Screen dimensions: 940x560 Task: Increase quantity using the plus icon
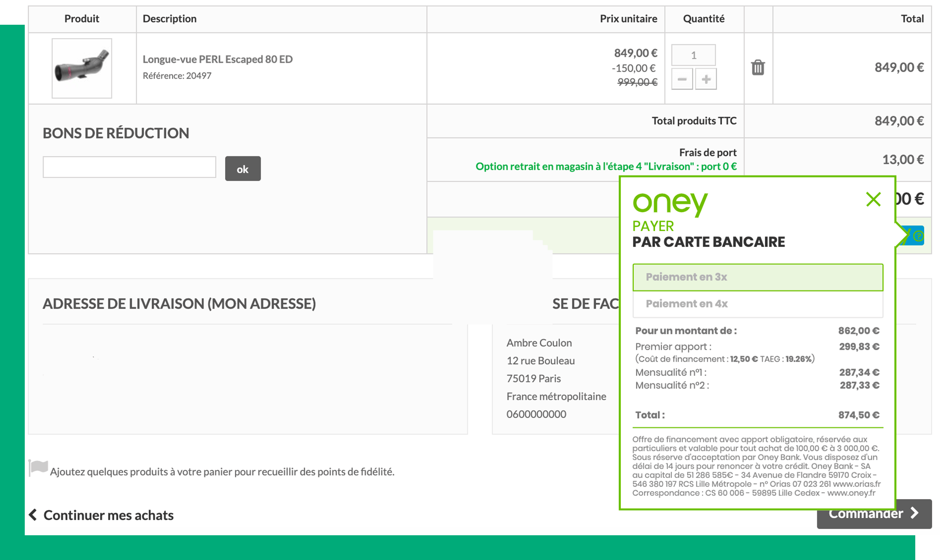pos(705,79)
